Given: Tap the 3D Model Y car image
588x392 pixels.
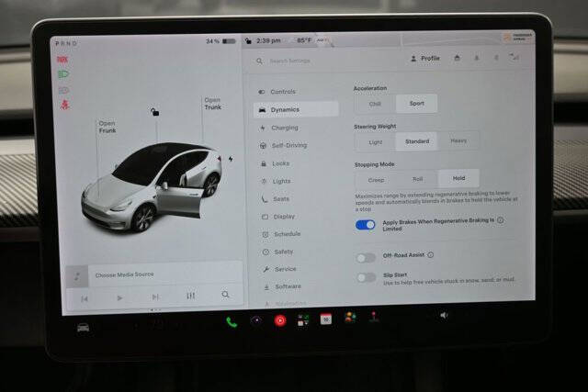Looking at the screenshot, I should [x=152, y=186].
